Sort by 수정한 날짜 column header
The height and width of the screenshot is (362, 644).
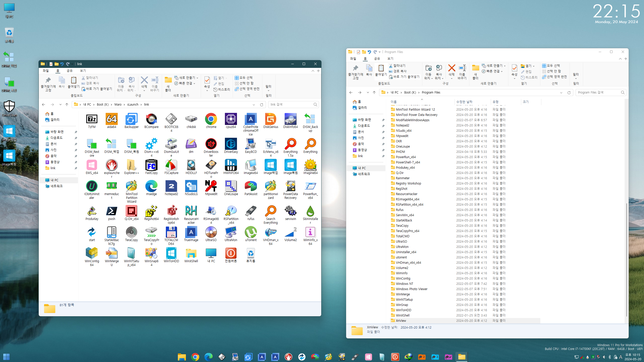click(472, 102)
